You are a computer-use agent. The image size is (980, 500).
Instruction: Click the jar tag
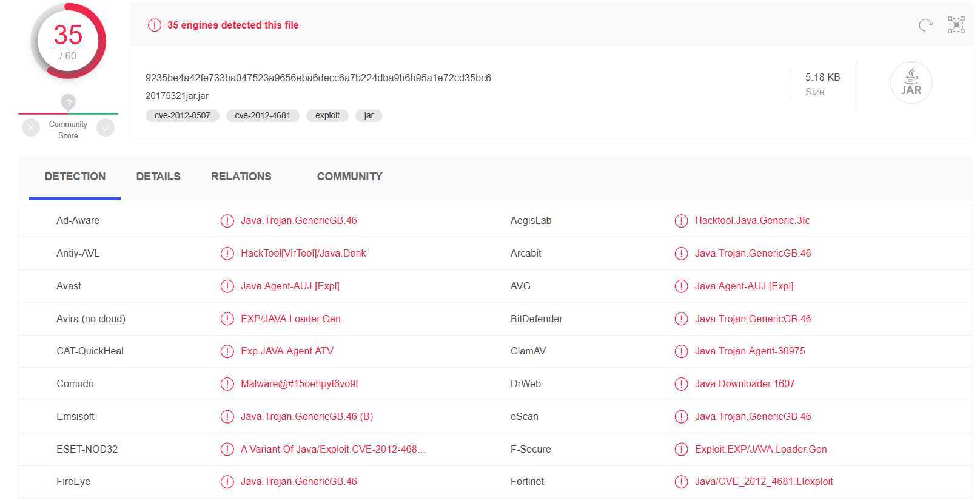point(369,115)
